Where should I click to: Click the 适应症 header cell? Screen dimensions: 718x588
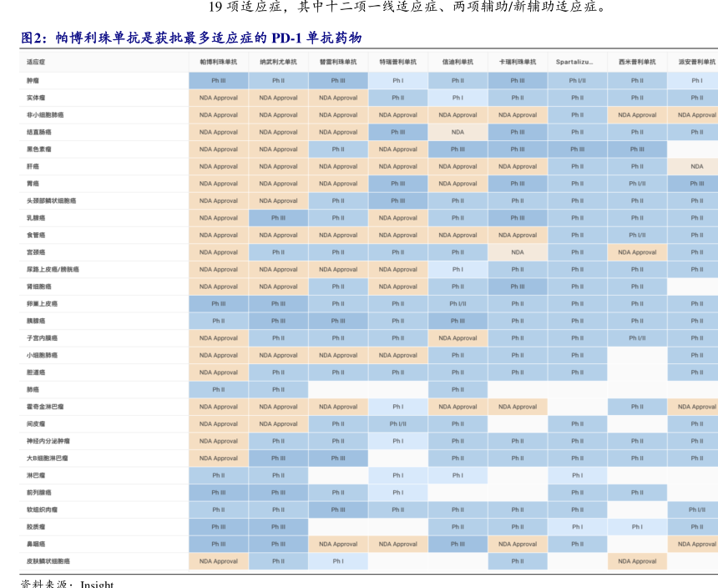coord(36,62)
